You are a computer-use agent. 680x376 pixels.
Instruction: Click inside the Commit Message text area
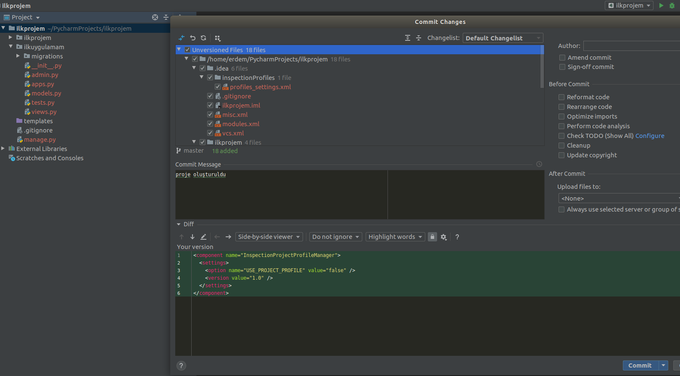[360, 194]
